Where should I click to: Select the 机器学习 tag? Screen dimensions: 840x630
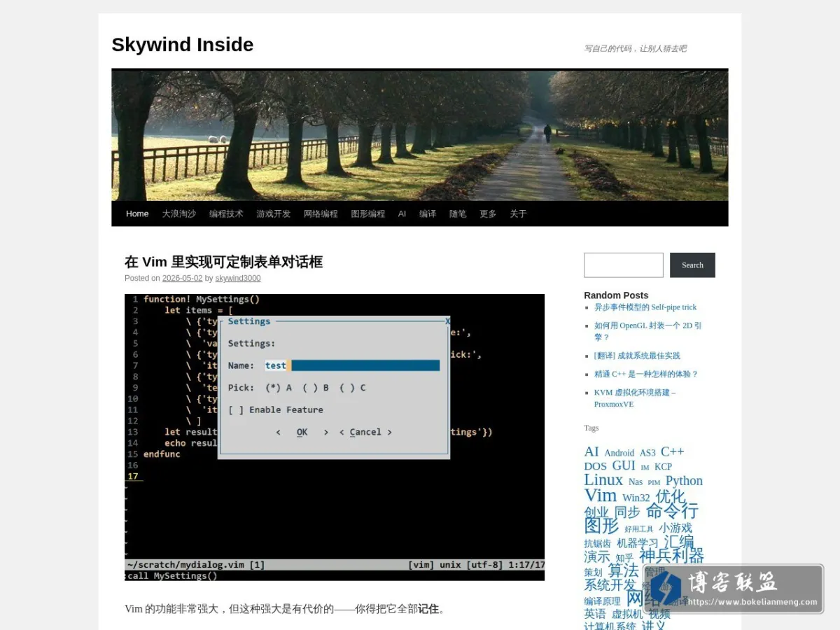[638, 543]
